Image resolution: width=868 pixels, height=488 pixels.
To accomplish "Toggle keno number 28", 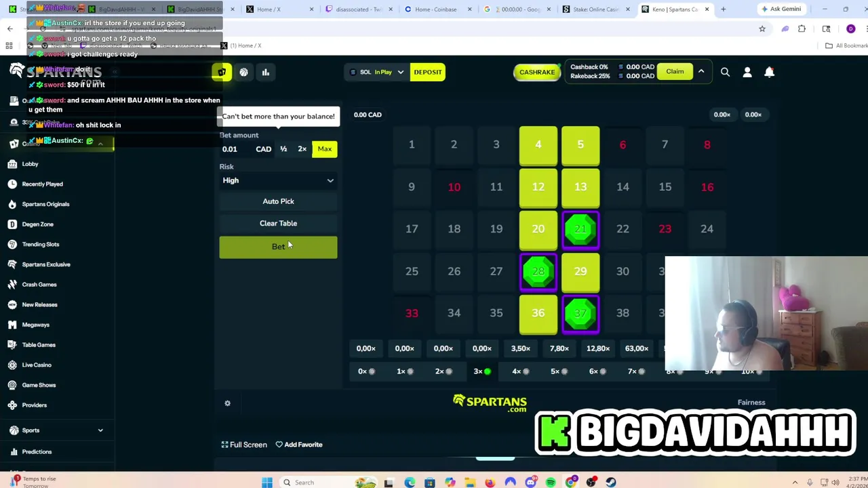I will pos(538,271).
